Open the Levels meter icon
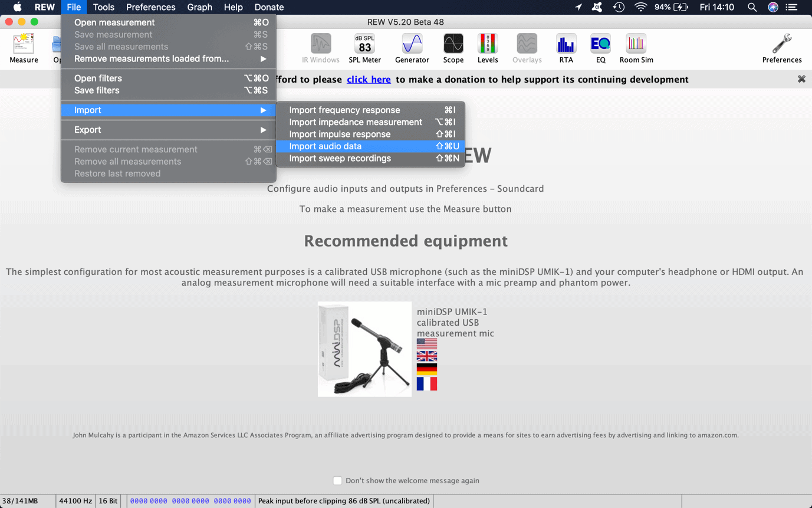Image resolution: width=812 pixels, height=508 pixels. pos(487,48)
